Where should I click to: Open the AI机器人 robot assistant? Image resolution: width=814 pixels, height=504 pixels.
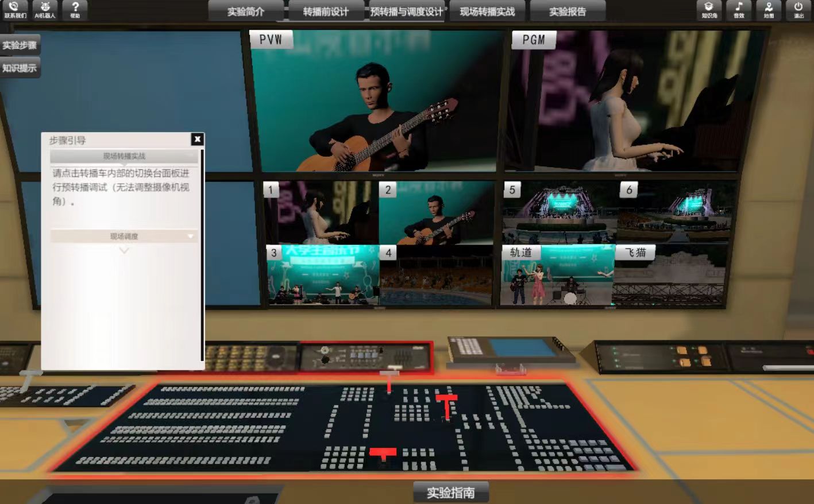tap(45, 9)
